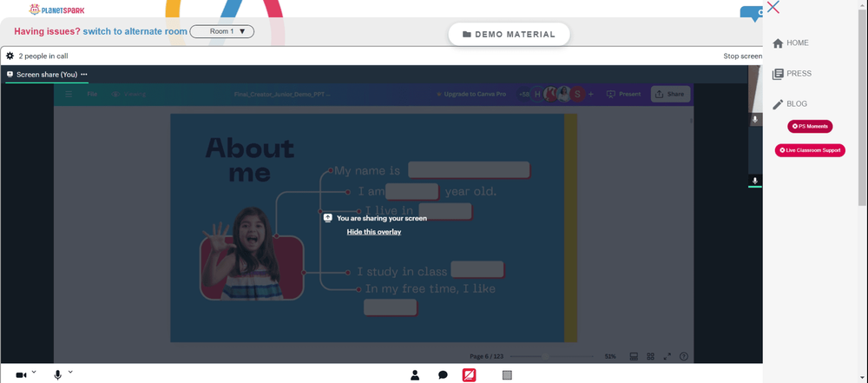Click the grey square stop icon
Viewport: 868px width, 383px height.
pos(507,375)
